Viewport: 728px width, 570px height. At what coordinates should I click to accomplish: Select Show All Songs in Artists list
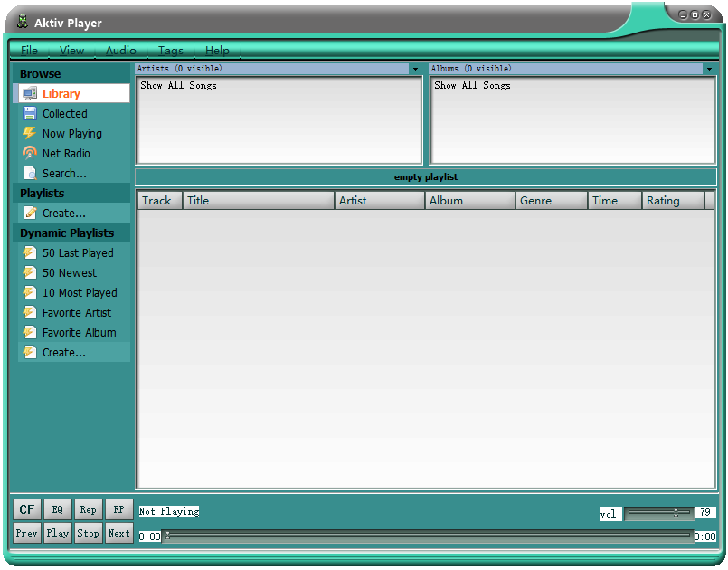click(179, 85)
